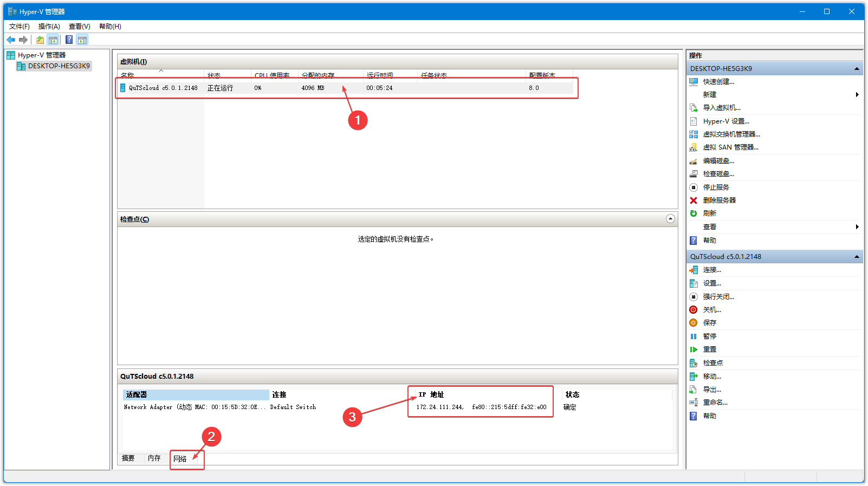
Task: Click 删除服务器 red X action
Action: pos(719,200)
